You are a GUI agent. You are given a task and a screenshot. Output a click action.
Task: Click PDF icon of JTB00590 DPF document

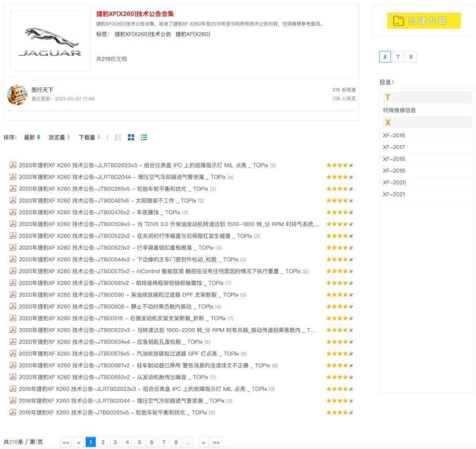[13, 294]
